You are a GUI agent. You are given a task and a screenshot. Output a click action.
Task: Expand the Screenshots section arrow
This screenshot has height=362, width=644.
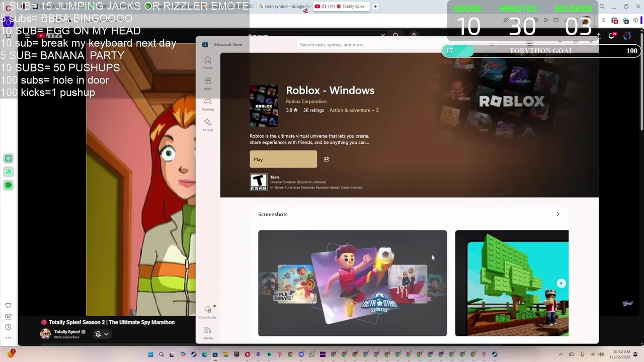point(557,214)
